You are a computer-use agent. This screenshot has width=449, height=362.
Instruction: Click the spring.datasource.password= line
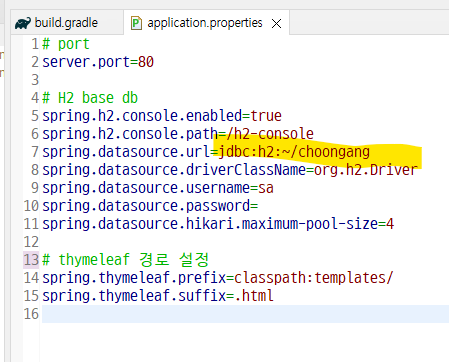(x=150, y=206)
